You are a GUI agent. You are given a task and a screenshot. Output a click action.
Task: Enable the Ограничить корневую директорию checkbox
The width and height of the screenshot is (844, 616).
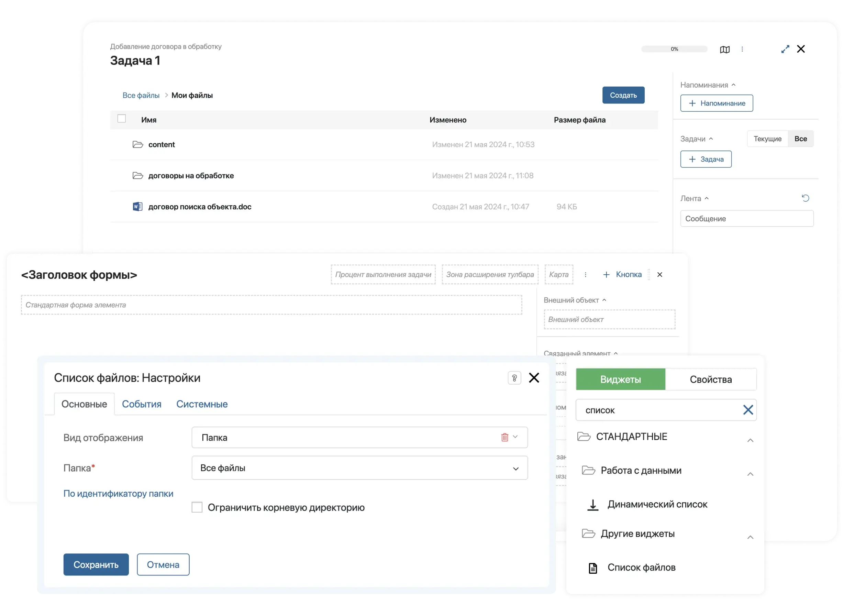(x=197, y=507)
